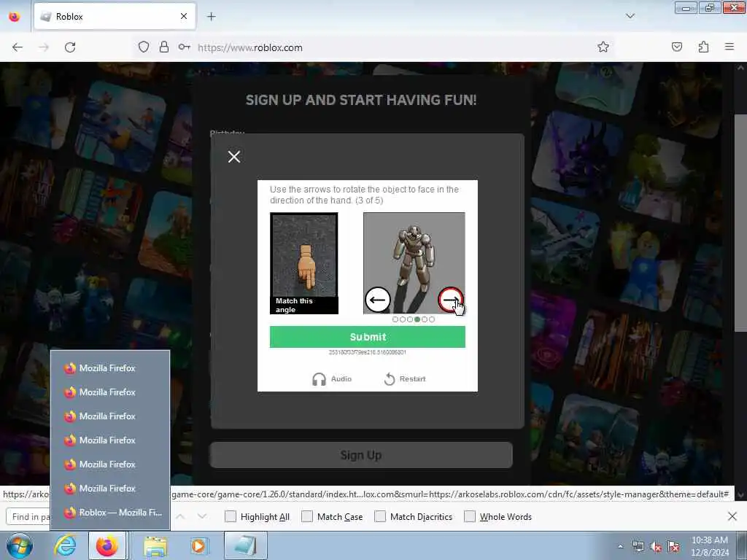
Task: Open Windows Explorer from the taskbar
Action: [x=156, y=545]
